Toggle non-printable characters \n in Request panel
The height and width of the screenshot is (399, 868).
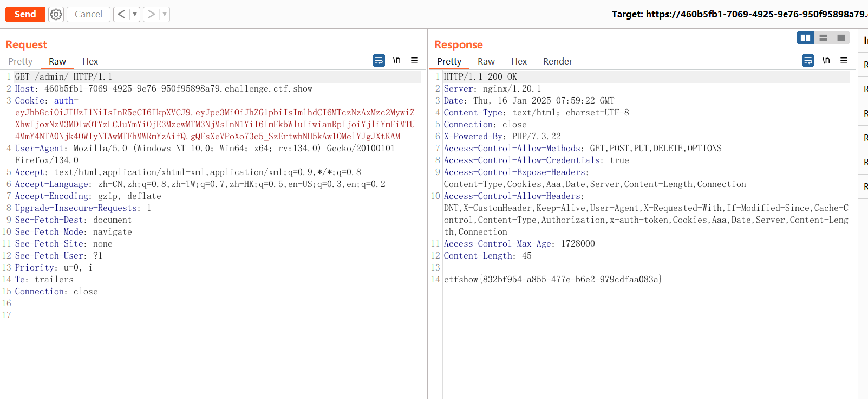coord(396,60)
